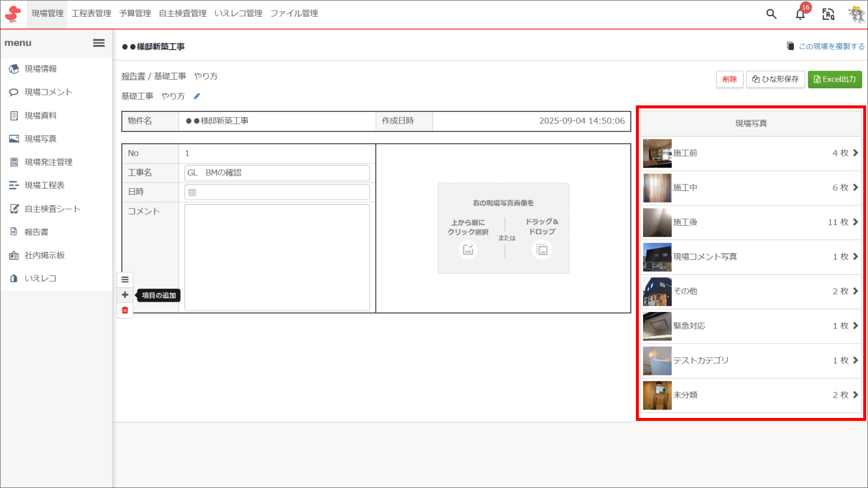The height and width of the screenshot is (488, 868).
Task: Open the 工程表管理 top menu
Action: (x=91, y=13)
